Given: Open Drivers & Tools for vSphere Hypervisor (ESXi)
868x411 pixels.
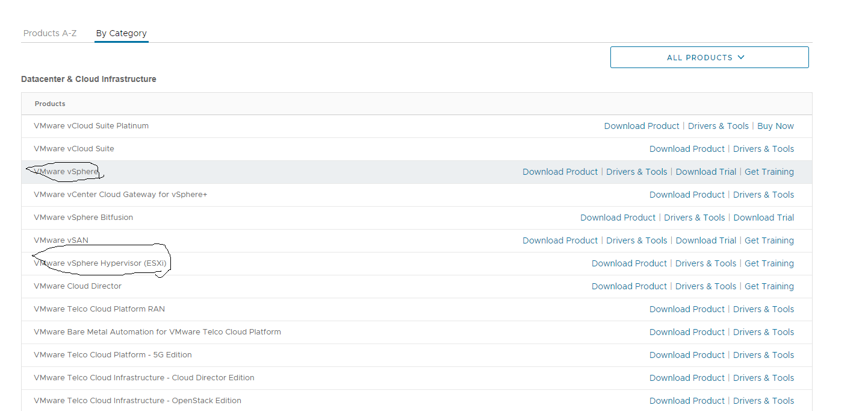Looking at the screenshot, I should (x=705, y=263).
